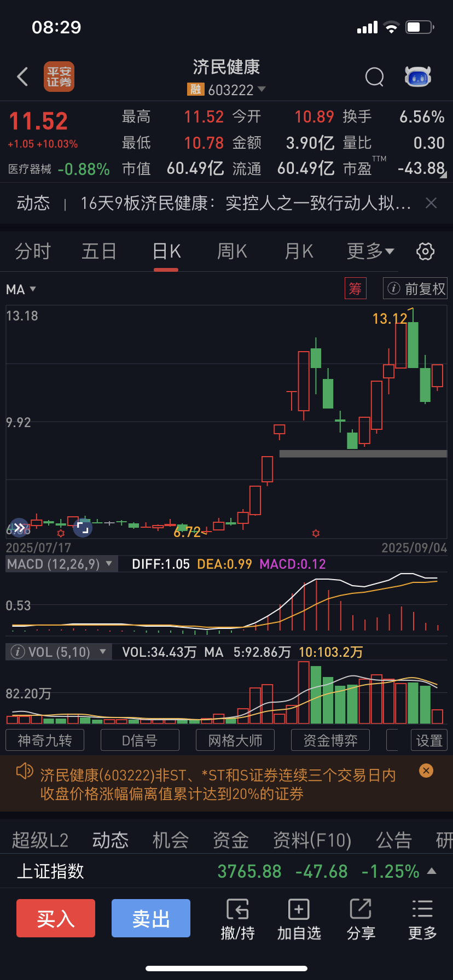Open the search magnifier icon
The height and width of the screenshot is (980, 453).
(x=375, y=77)
